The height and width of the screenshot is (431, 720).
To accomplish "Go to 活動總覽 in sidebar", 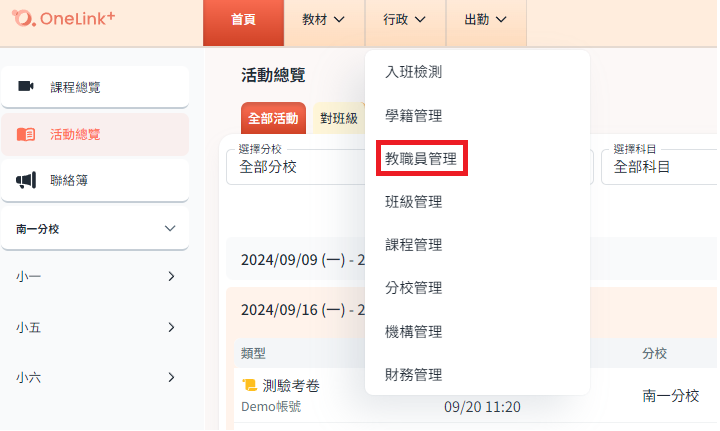I will tap(95, 134).
